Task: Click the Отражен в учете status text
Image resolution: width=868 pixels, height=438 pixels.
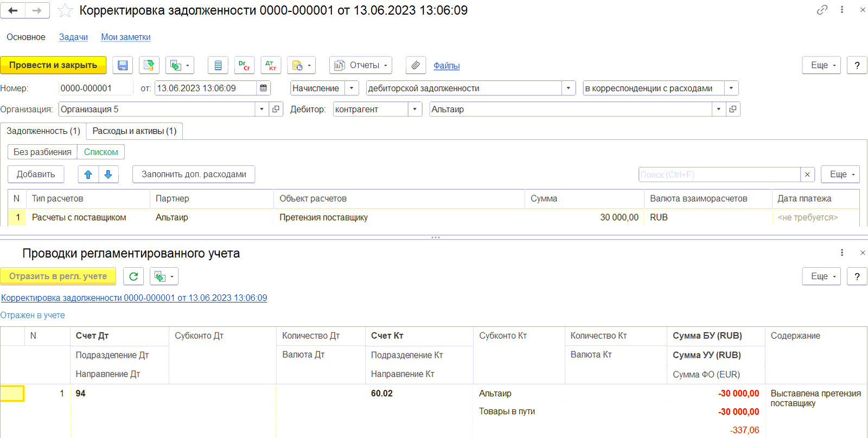Action: [x=33, y=315]
